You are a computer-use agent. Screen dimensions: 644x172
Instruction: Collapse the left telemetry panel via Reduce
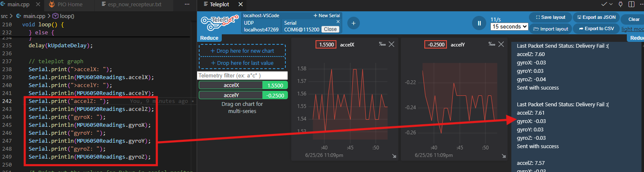click(x=209, y=38)
